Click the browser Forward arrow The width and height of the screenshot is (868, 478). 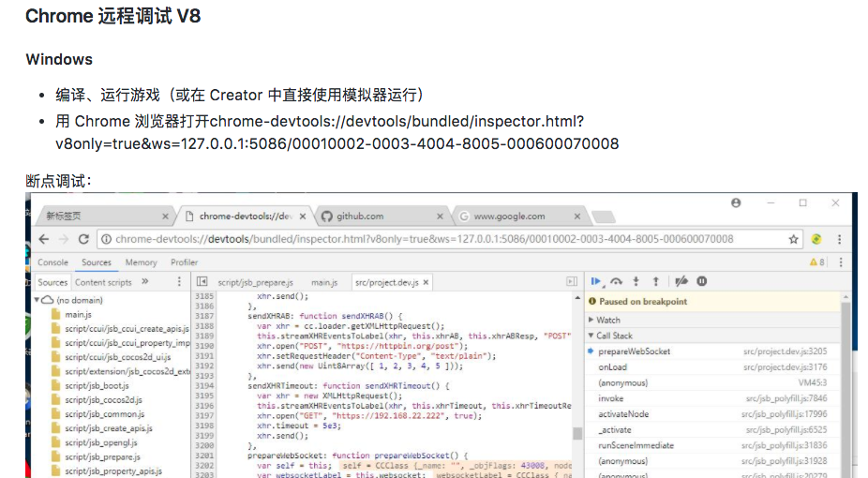coord(64,239)
